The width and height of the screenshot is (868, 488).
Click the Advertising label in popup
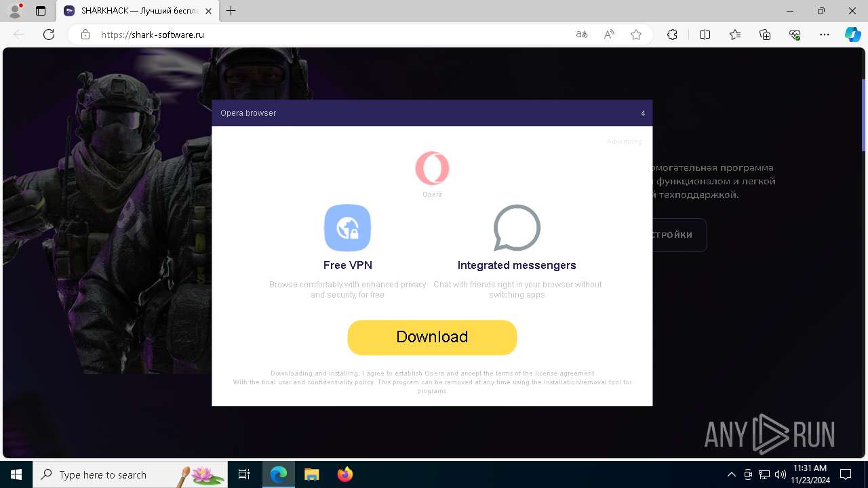pyautogui.click(x=624, y=142)
